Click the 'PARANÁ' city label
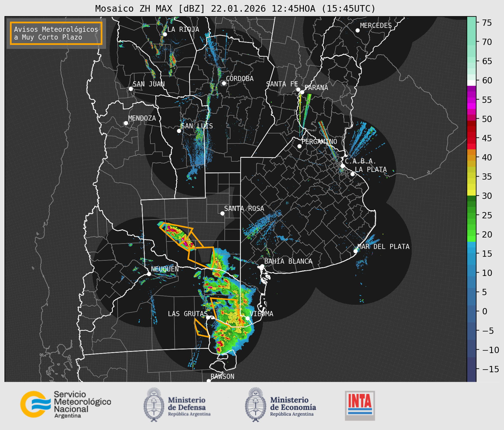This screenshot has width=504, height=430. (316, 88)
